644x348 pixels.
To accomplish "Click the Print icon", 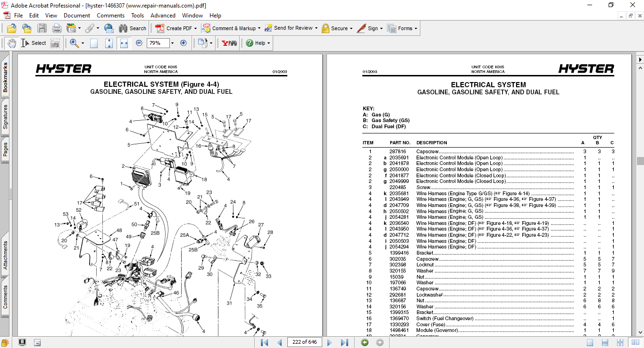I will 57,28.
